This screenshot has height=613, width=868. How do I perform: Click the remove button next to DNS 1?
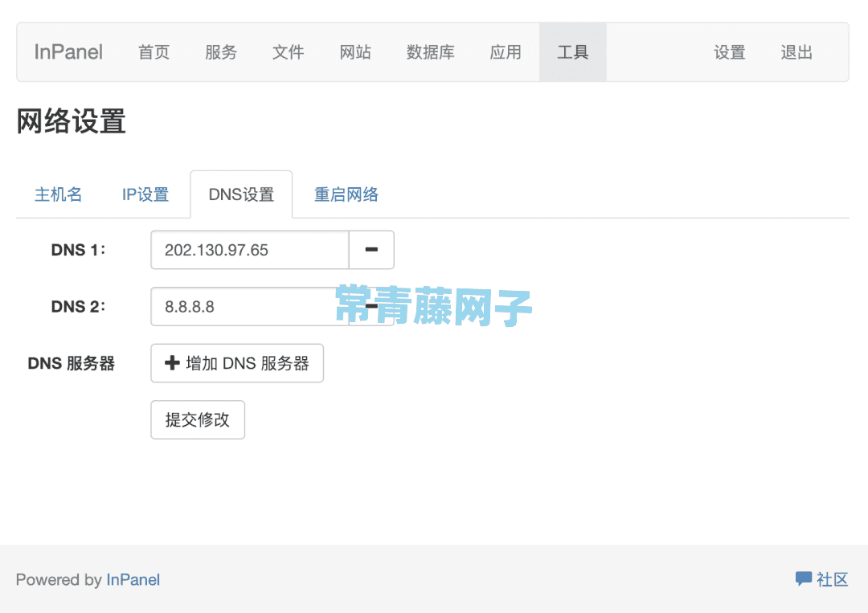(371, 250)
